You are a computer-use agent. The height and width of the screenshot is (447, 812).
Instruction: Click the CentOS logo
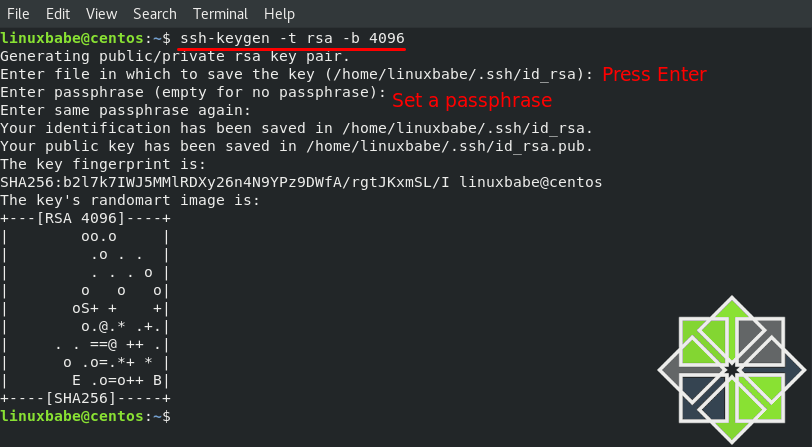coord(732,370)
